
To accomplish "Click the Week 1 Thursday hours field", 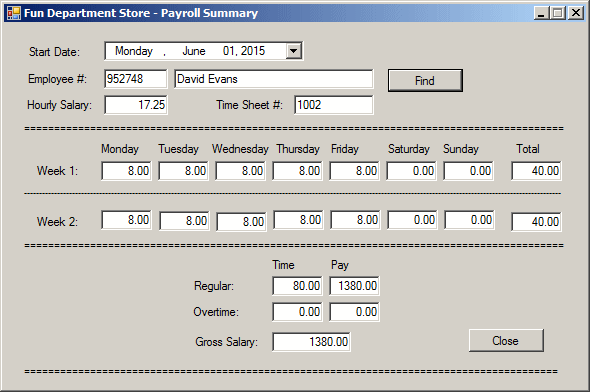I will click(x=298, y=171).
